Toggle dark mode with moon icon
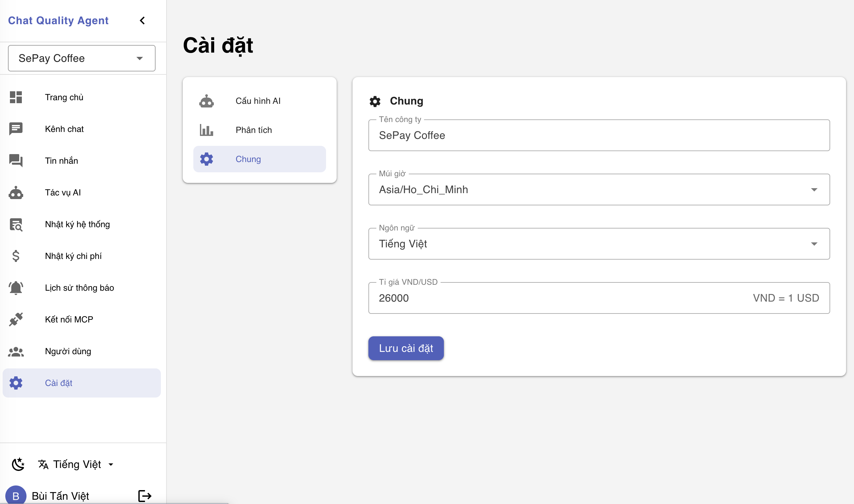This screenshot has height=504, width=854. pos(18,464)
